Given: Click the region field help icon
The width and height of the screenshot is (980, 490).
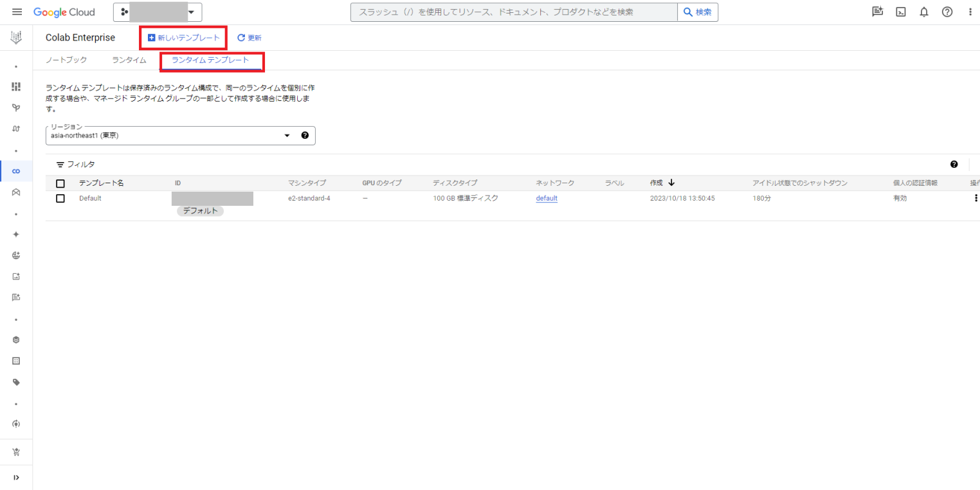Looking at the screenshot, I should pyautogui.click(x=305, y=136).
